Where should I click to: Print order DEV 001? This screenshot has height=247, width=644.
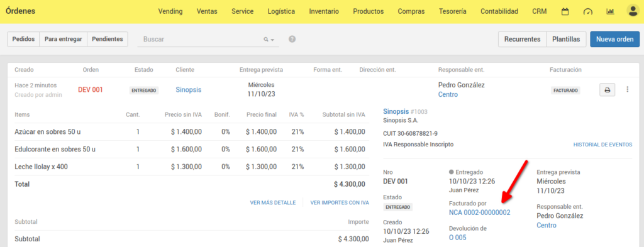click(608, 90)
